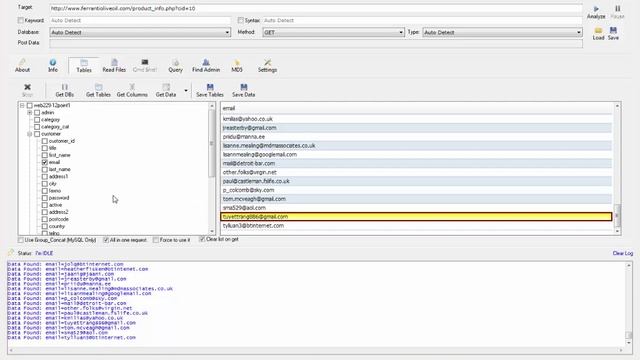Click the Clear Log link

(x=622, y=253)
